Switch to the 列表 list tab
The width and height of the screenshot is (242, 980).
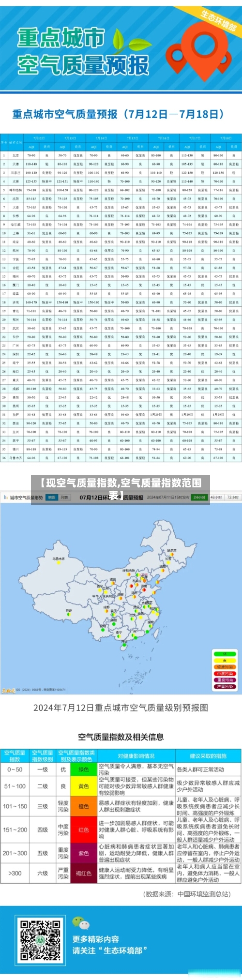63,498
